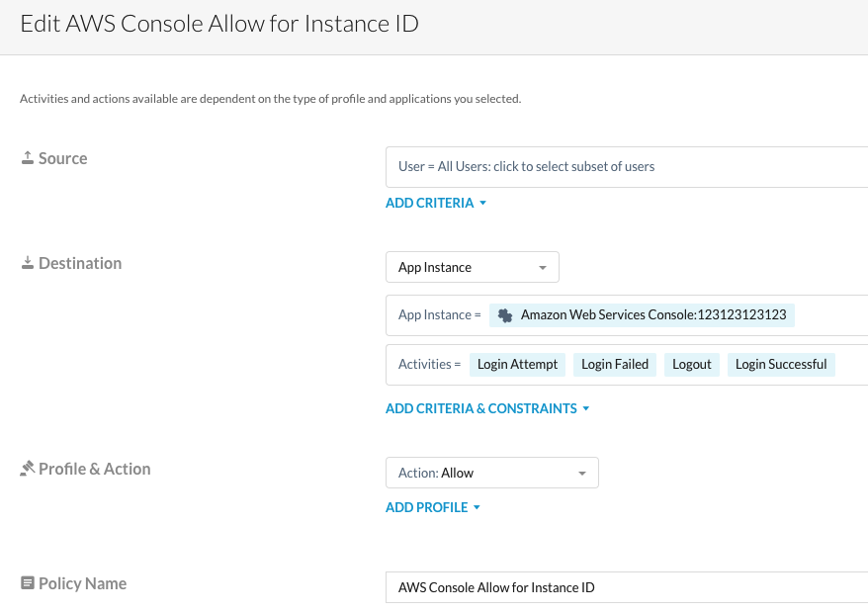Click the Policy Name document icon
Viewport: 868px width, 613px height.
click(27, 583)
